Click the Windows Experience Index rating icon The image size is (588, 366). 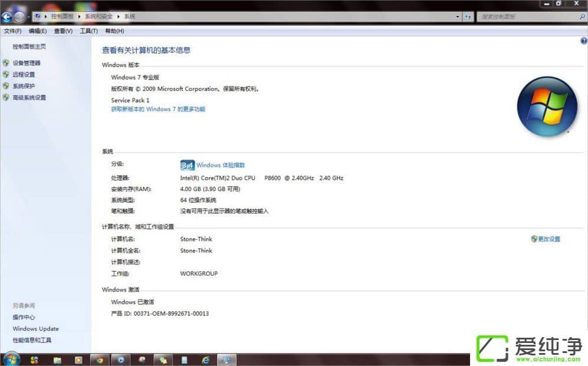pos(187,165)
